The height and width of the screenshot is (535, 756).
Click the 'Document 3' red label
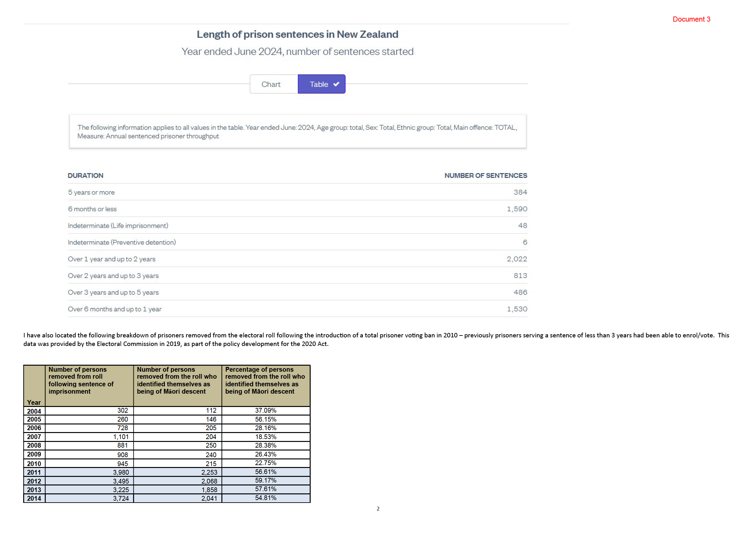691,19
